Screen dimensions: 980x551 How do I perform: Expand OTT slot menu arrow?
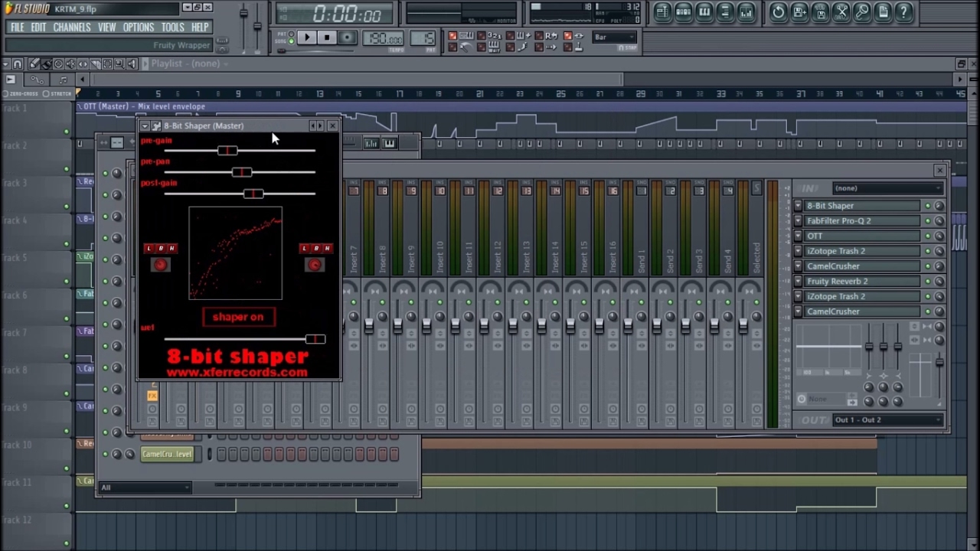tap(799, 236)
